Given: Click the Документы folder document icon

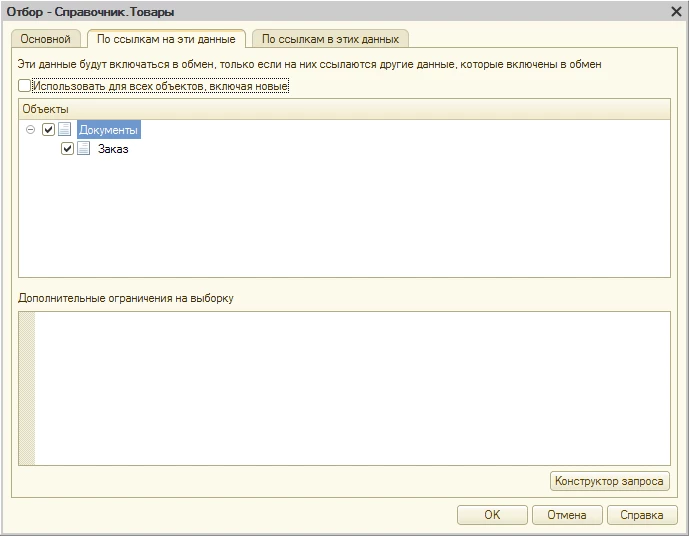Looking at the screenshot, I should pos(65,129).
